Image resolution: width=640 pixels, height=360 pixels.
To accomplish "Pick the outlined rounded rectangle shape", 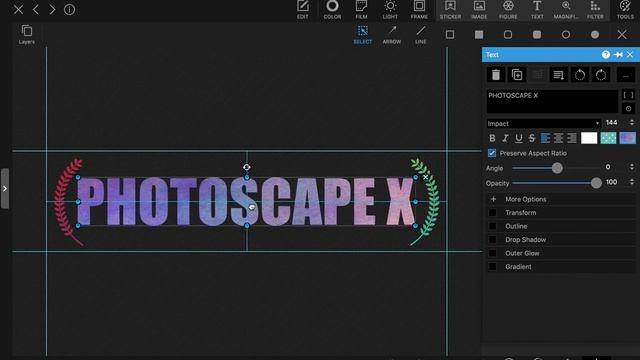I will point(508,35).
